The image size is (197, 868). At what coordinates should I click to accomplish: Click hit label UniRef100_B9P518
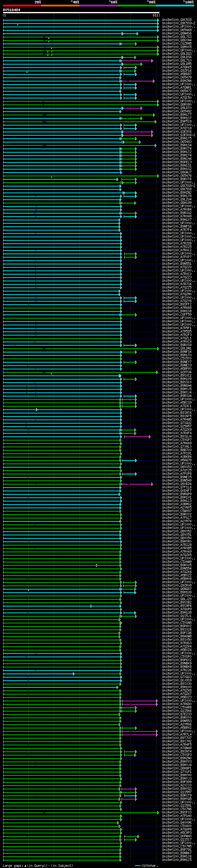point(177,122)
